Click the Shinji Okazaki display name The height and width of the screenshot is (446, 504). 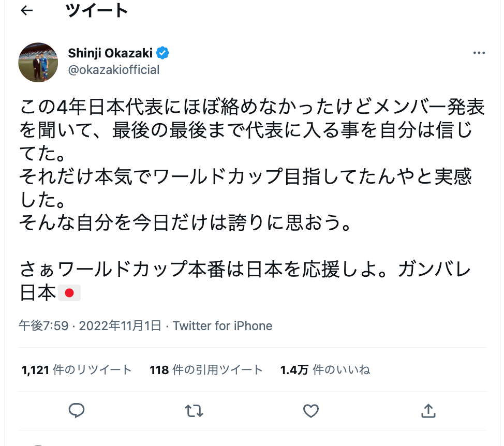[x=110, y=53]
